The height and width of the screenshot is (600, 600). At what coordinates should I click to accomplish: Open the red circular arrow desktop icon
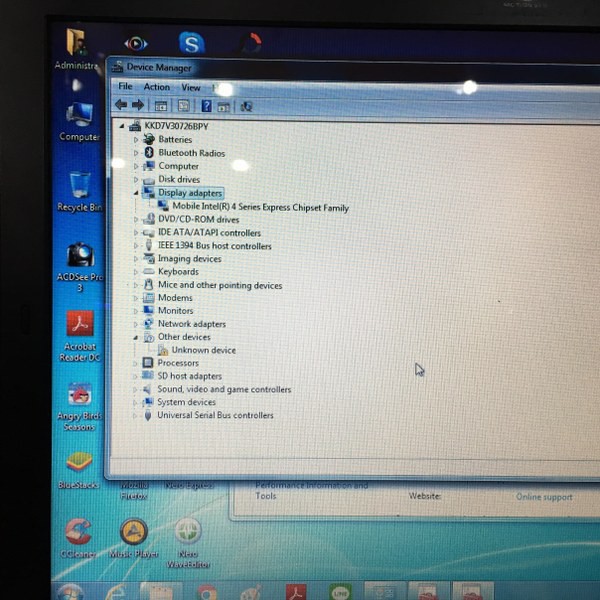click(252, 43)
